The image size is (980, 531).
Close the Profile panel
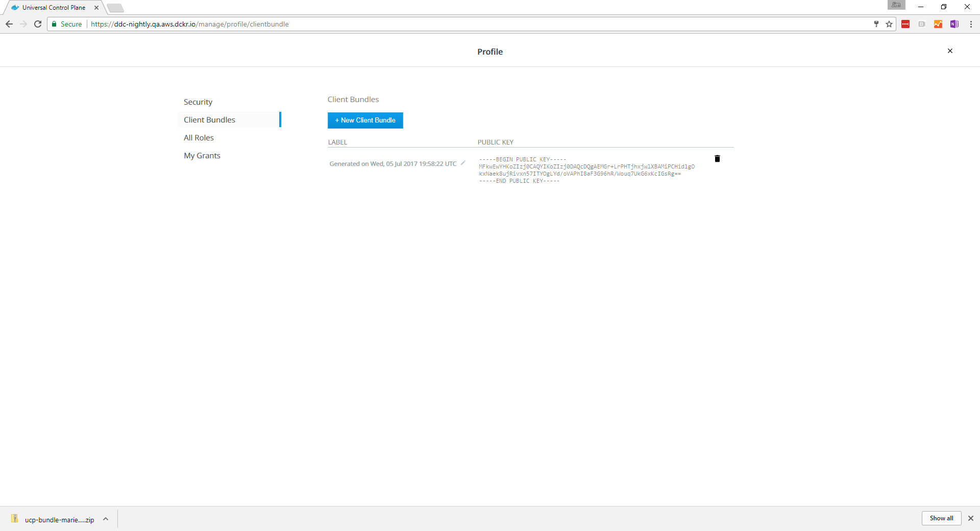(950, 51)
